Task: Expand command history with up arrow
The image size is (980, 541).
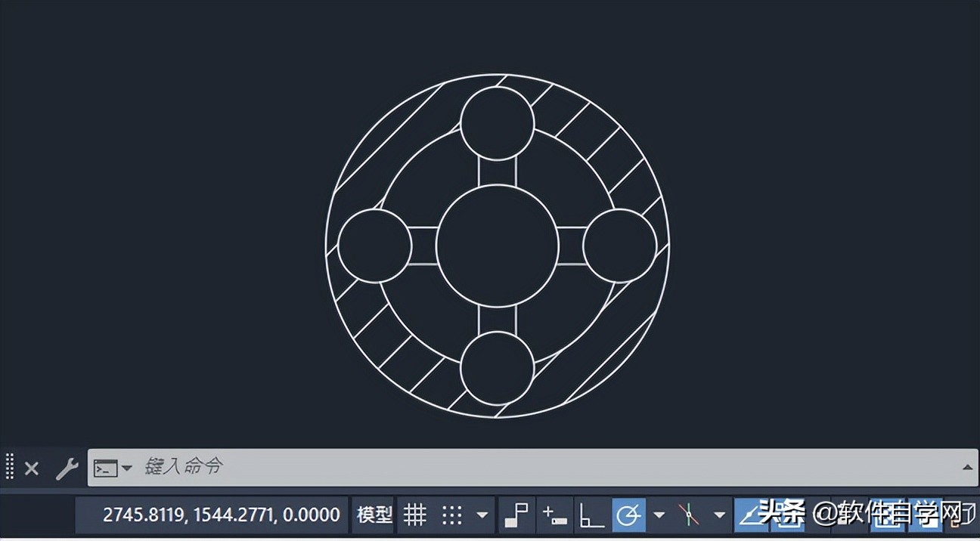Action: point(967,468)
